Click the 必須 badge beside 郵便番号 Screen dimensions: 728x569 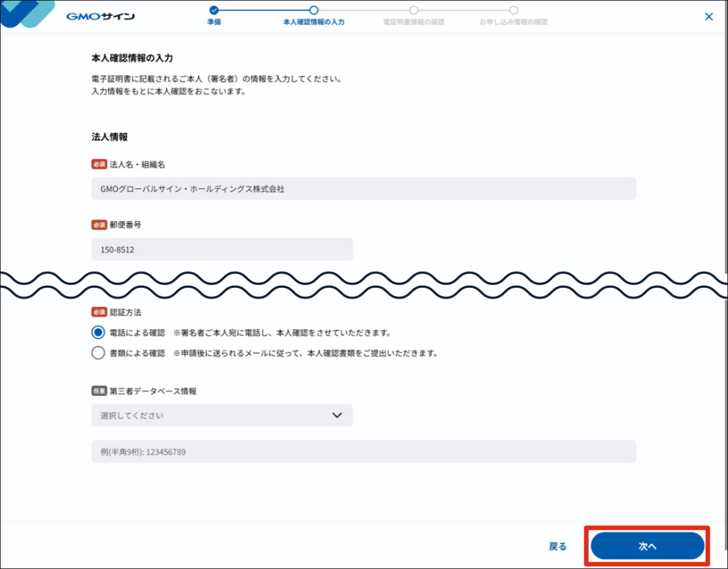[98, 225]
